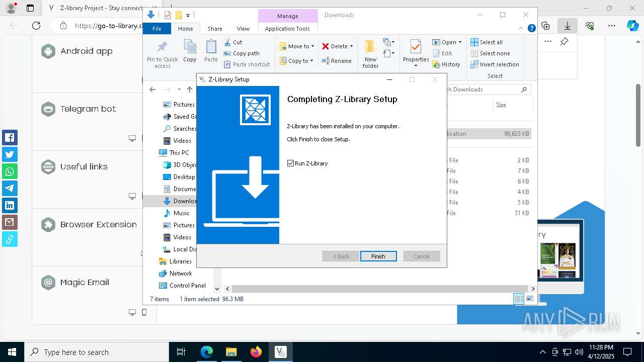
Task: Open the New item dropdown icon
Action: pos(388,42)
